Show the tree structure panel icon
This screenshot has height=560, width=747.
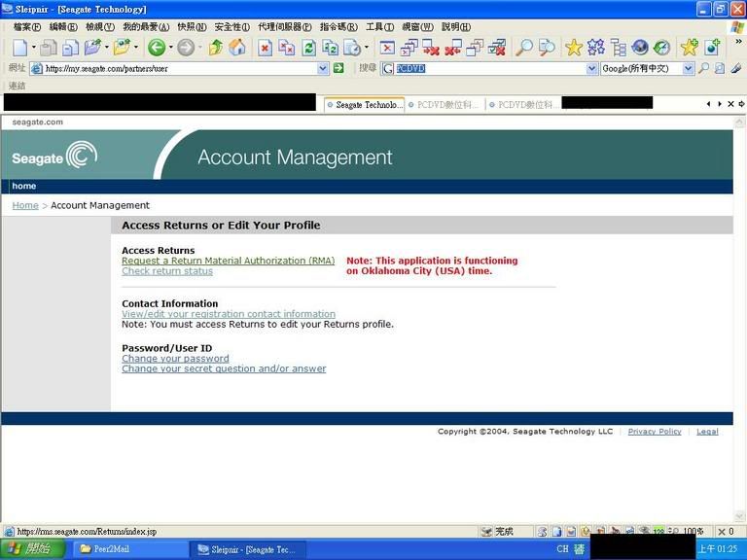click(619, 48)
